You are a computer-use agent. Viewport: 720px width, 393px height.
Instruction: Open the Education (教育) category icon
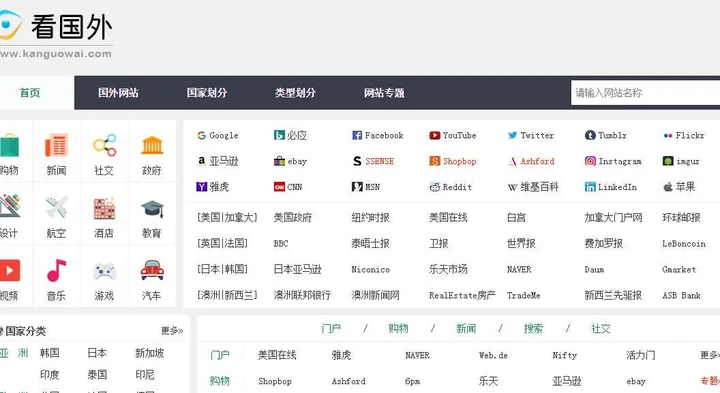coord(152,208)
